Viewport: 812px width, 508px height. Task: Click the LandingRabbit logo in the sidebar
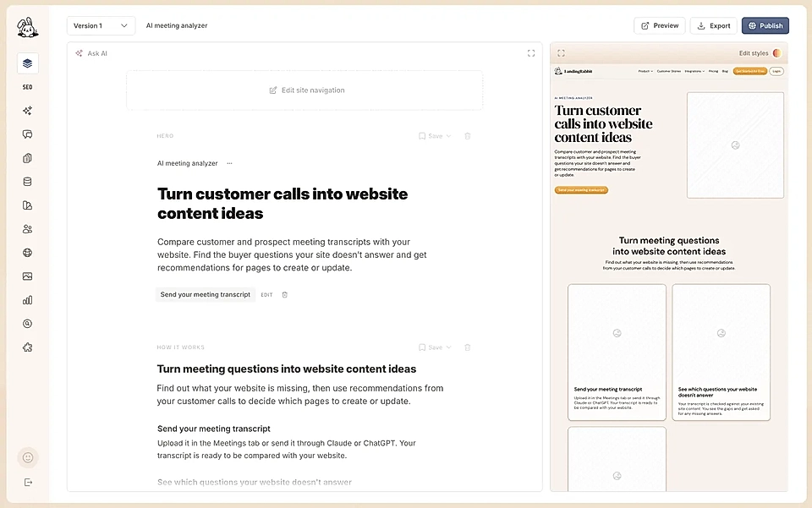click(27, 27)
